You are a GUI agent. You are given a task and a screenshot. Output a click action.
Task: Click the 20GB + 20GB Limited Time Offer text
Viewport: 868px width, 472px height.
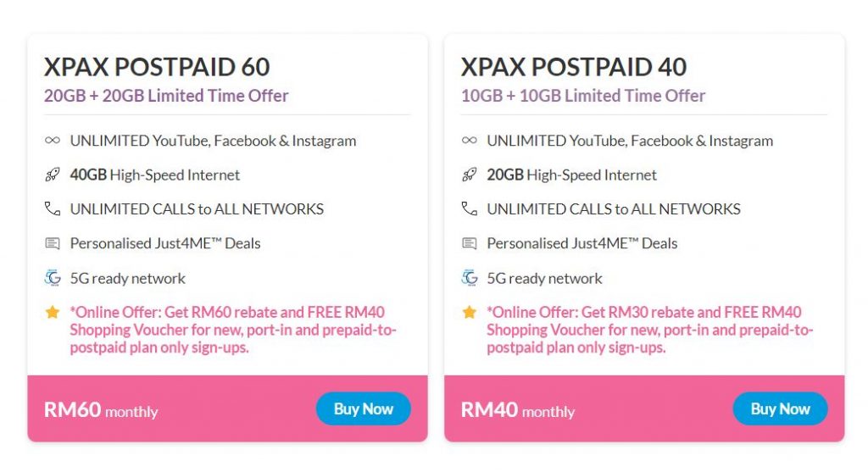point(166,96)
